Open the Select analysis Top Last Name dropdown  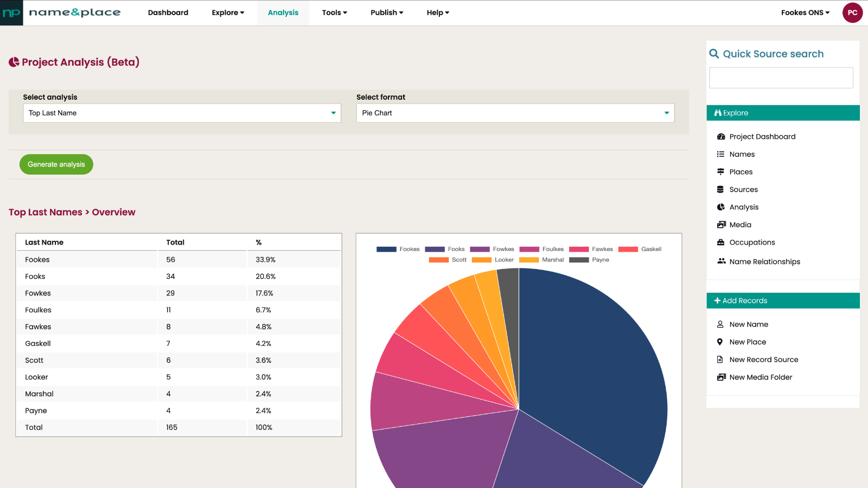click(182, 113)
